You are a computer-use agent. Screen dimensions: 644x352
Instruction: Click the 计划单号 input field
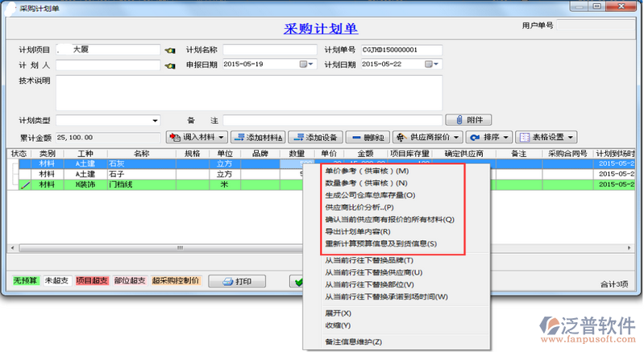401,50
